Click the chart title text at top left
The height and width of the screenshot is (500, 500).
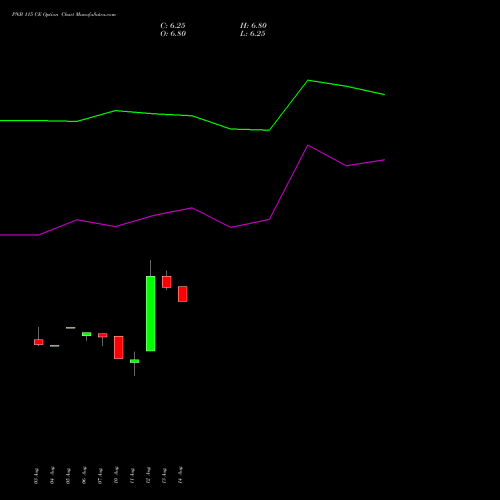pos(64,15)
